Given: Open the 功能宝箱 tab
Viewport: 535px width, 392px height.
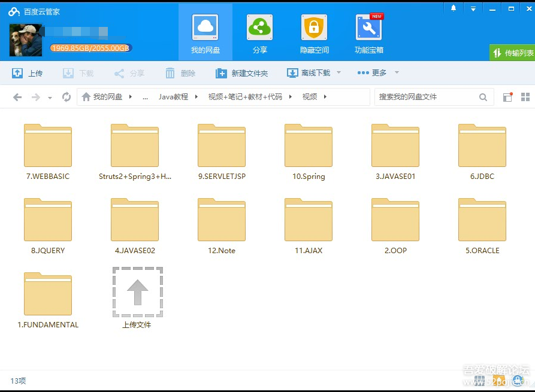Looking at the screenshot, I should [x=369, y=34].
